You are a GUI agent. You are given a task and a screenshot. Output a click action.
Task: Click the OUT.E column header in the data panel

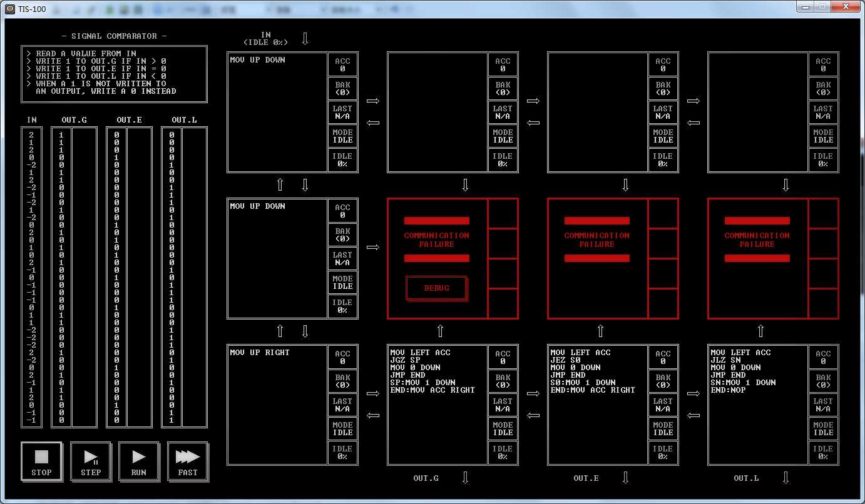point(129,120)
